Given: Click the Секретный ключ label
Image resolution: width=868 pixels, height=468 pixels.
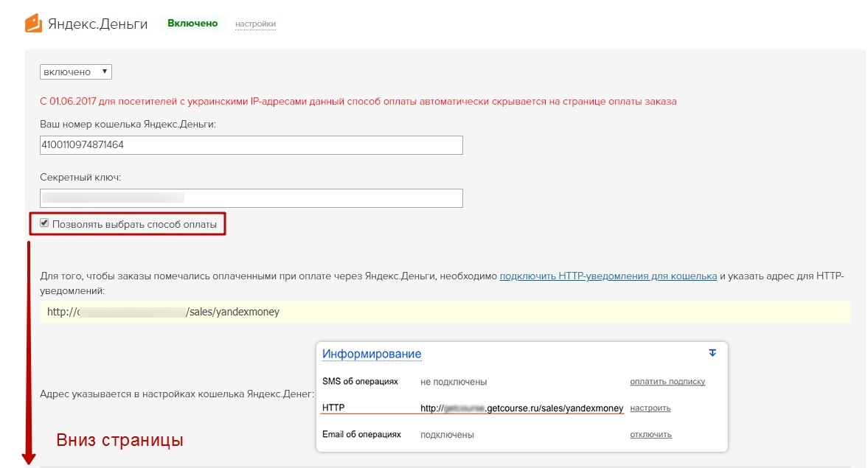Looking at the screenshot, I should point(80,178).
